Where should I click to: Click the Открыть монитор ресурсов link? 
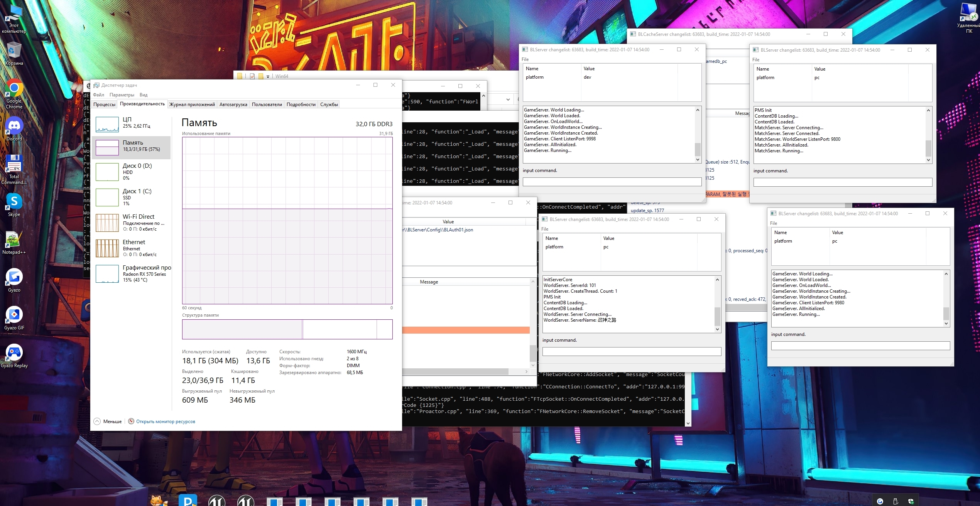tap(165, 421)
